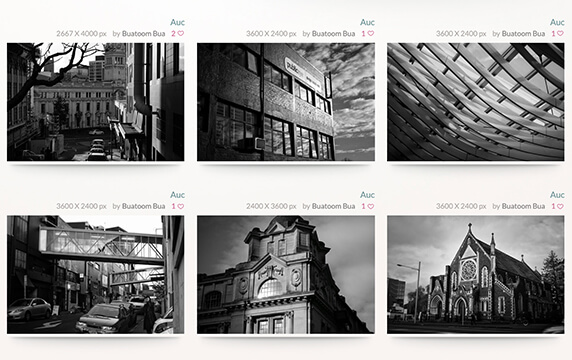This screenshot has height=360, width=572.
Task: Open the curved roof beams photo
Action: [476, 102]
